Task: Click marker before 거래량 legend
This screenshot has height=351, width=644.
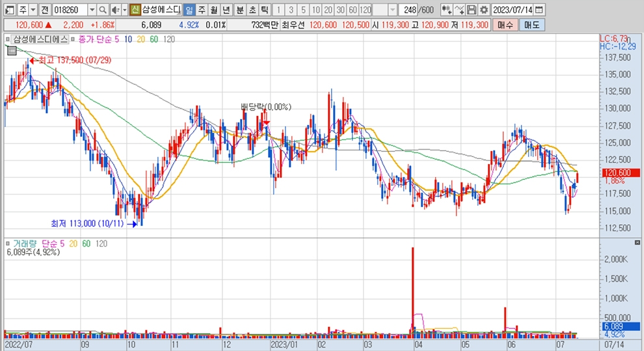Action: pyautogui.click(x=8, y=244)
